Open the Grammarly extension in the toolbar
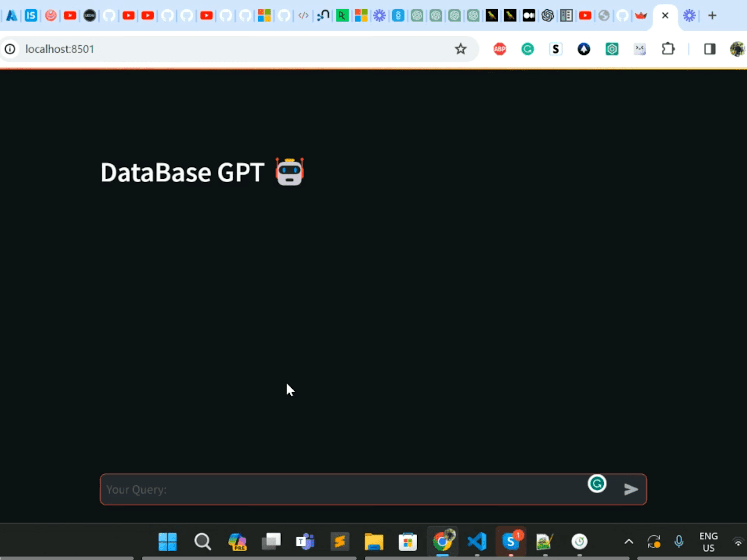Screen dimensions: 747x560 coord(527,49)
